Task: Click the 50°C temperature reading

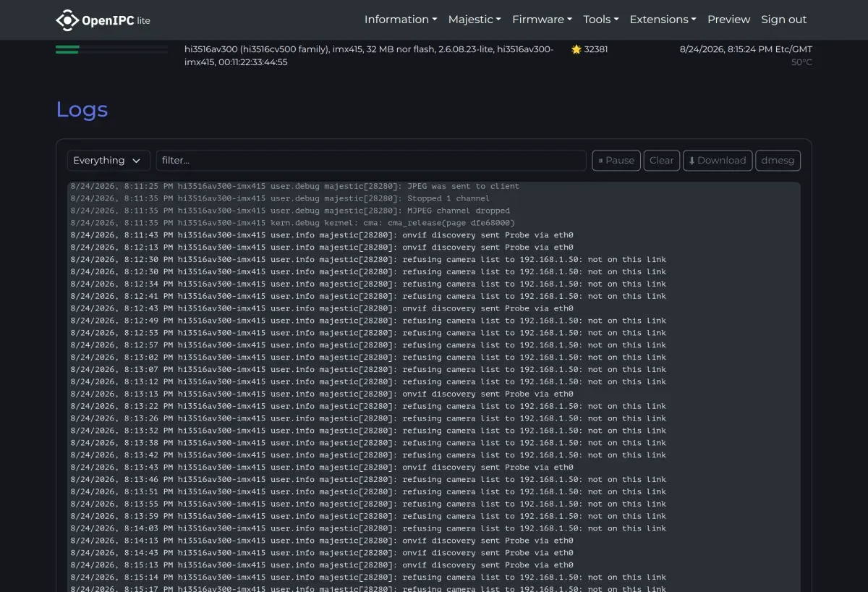Action: (801, 62)
